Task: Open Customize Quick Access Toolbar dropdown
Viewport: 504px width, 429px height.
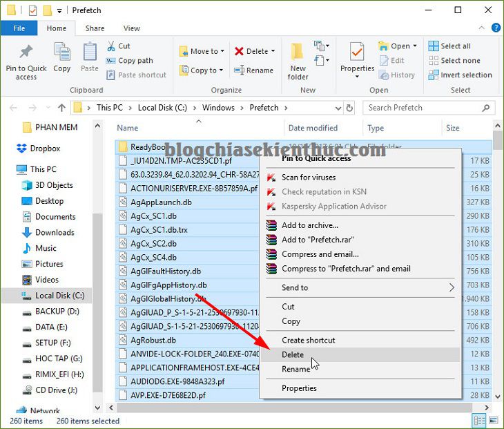Action: click(59, 11)
